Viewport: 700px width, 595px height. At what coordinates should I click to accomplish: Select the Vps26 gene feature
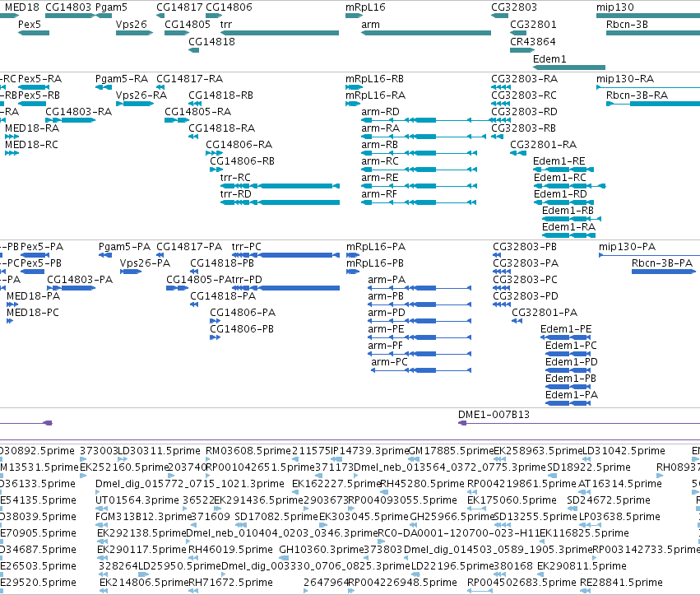click(134, 33)
